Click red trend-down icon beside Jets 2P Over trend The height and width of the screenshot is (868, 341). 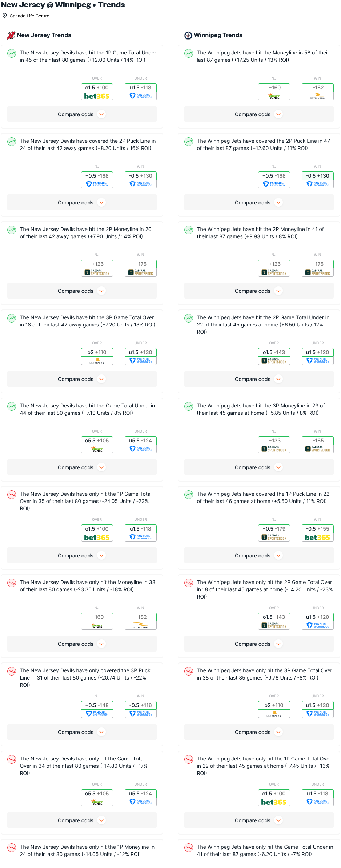189,583
